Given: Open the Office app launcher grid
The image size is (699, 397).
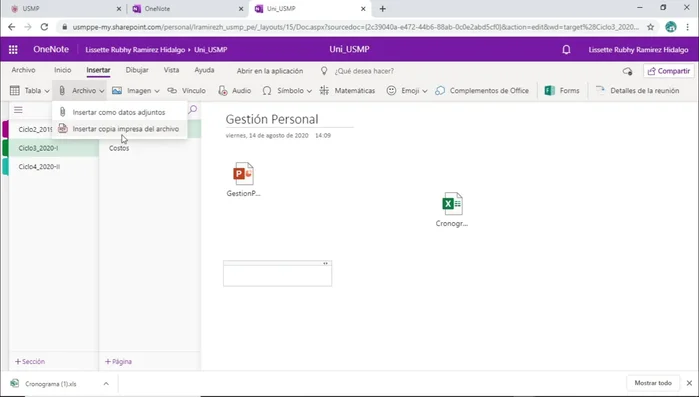Looking at the screenshot, I should (x=13, y=49).
